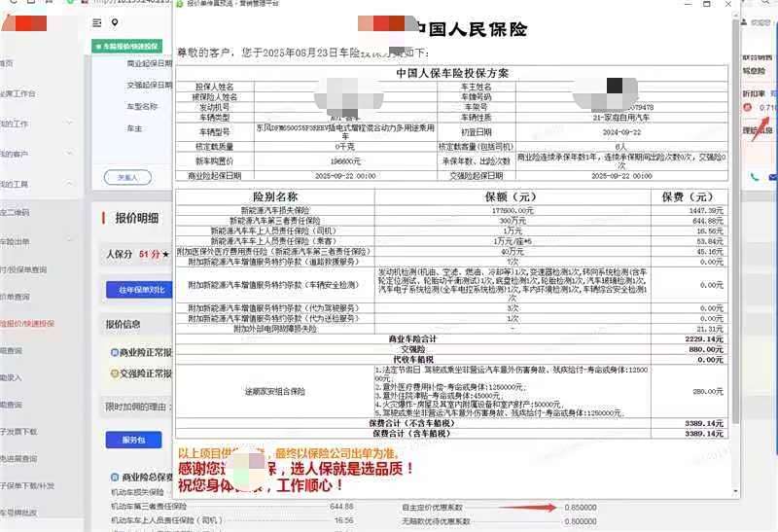Click the blue icon beside 商业险正常报
The width and height of the screenshot is (778, 532).
pyautogui.click(x=115, y=352)
